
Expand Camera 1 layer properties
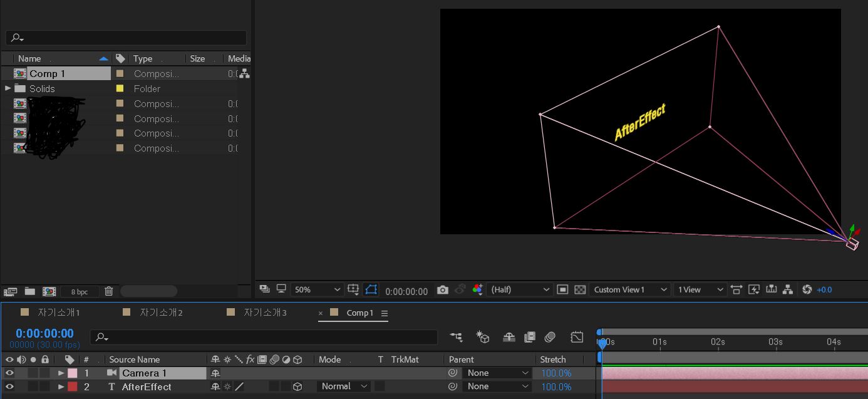pos(61,373)
